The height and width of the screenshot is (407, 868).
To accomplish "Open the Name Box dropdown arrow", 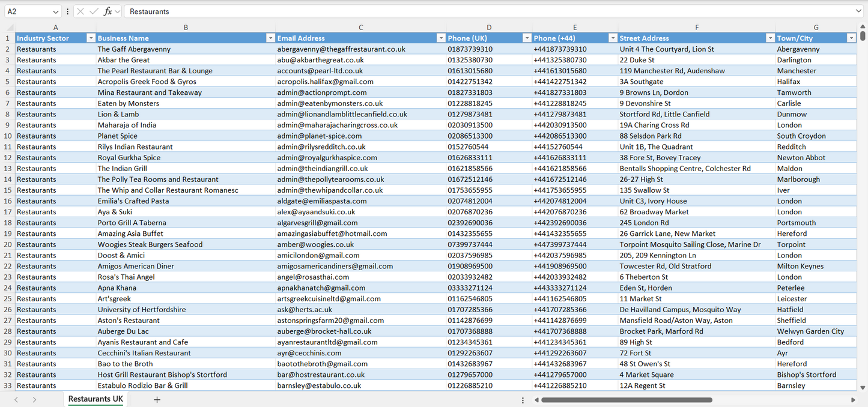I will click(56, 11).
